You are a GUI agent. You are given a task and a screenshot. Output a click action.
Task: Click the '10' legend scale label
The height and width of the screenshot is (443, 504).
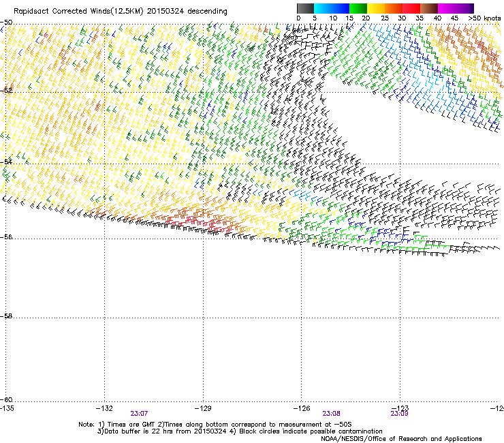pos(333,18)
